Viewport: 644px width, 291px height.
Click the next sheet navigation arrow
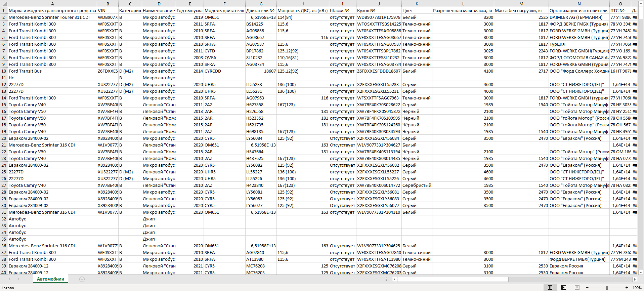(x=18, y=279)
